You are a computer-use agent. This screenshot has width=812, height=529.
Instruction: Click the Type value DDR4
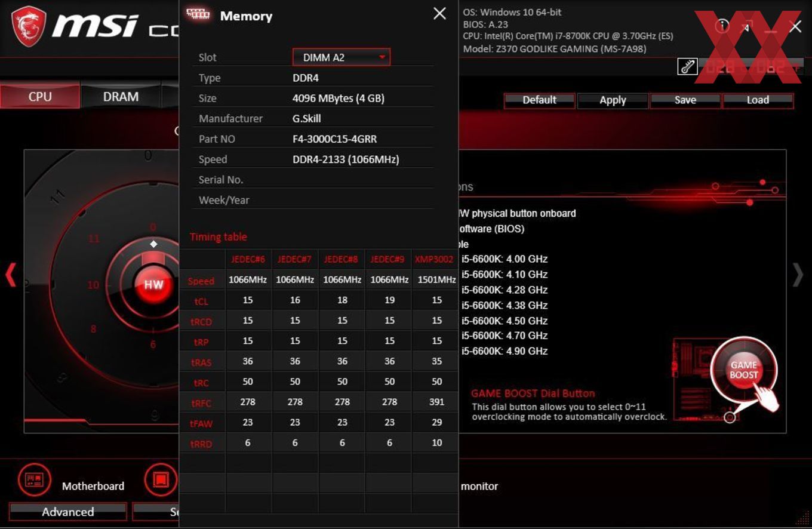tap(306, 78)
